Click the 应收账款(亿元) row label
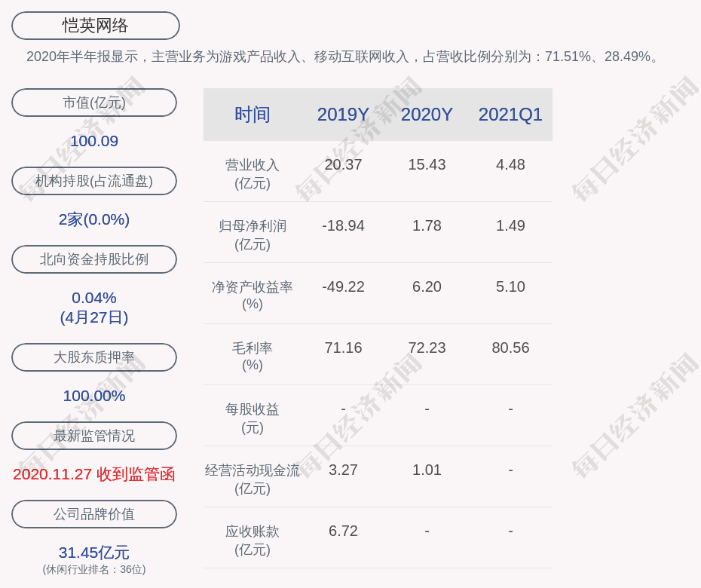The height and width of the screenshot is (588, 701). 253,541
